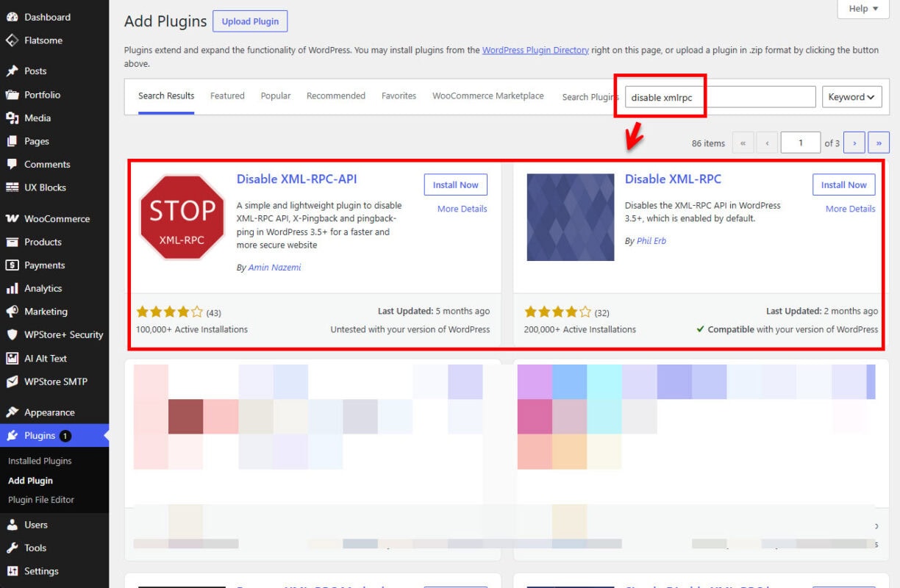This screenshot has height=588, width=900.
Task: Click "100,000+ Active Installations" text
Action: (x=192, y=329)
